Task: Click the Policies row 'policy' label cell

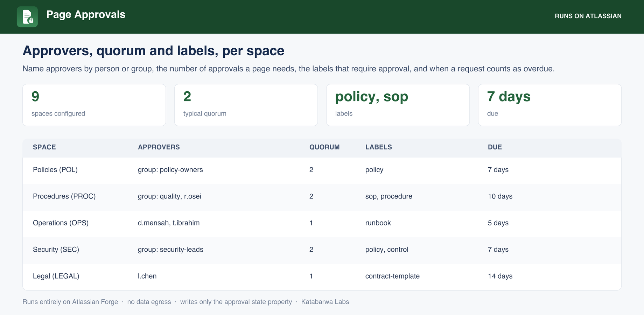Action: (374, 170)
